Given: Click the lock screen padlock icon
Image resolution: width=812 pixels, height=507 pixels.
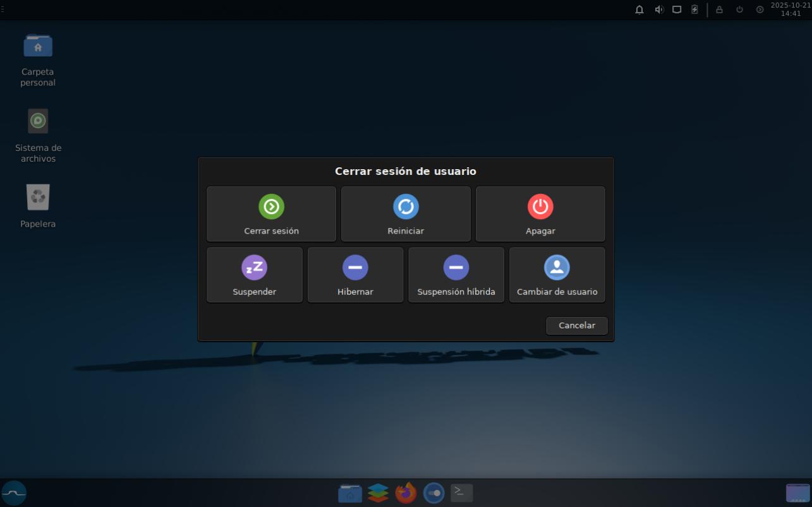Looking at the screenshot, I should 719,9.
